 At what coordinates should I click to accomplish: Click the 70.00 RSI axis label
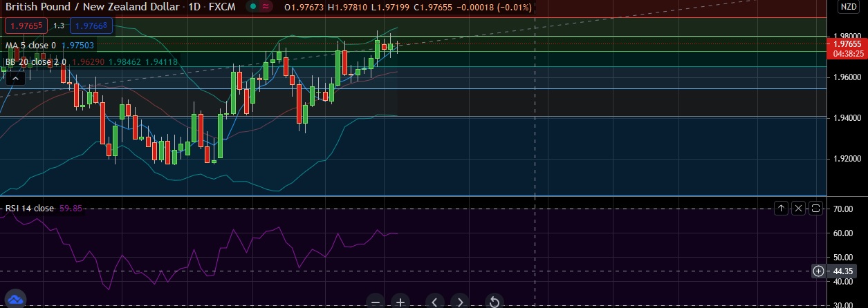[842, 209]
